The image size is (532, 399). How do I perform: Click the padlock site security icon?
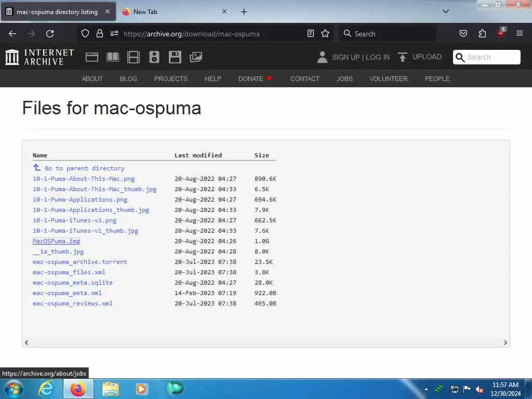pos(99,33)
